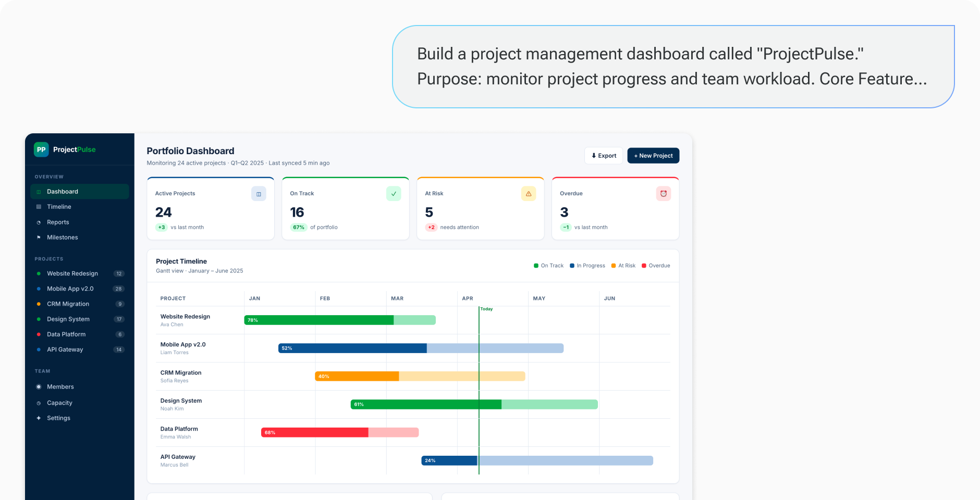980x500 pixels.
Task: Open the Timeline sidebar item
Action: click(80, 207)
